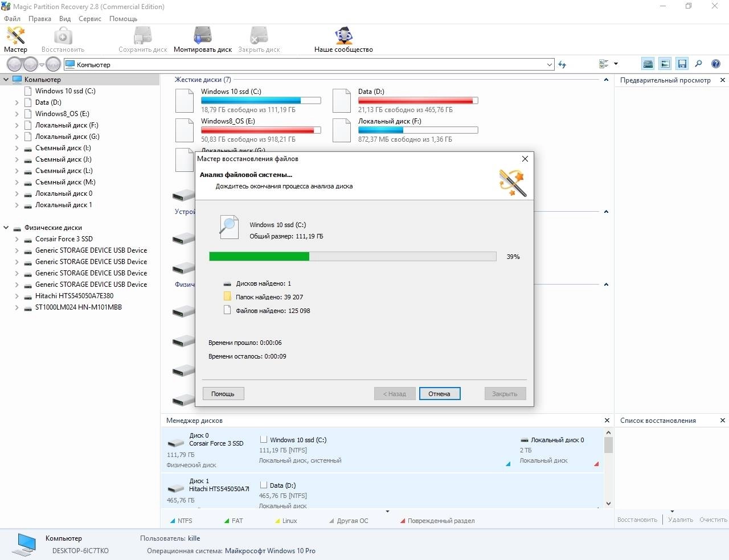Viewport: 729px width, 560px height.
Task: Toggle disk manager panel button in toolbar
Action: point(648,64)
